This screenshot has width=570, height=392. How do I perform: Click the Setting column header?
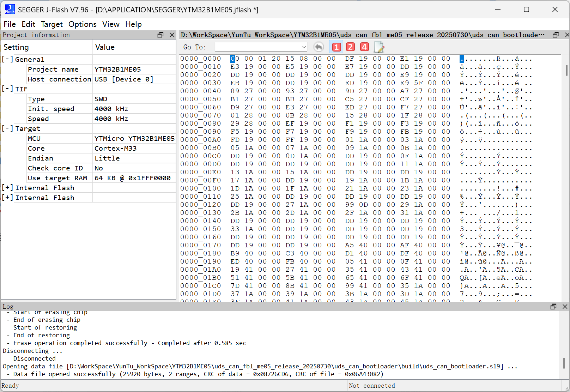(47, 47)
